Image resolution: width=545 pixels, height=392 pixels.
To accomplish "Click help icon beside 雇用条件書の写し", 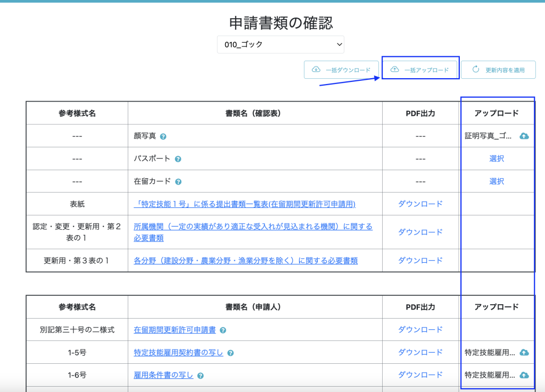I will (x=201, y=376).
